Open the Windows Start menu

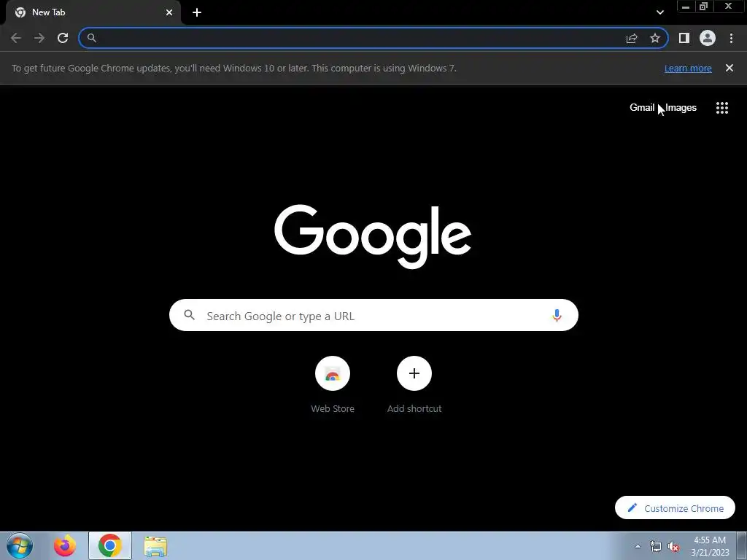[x=20, y=545]
